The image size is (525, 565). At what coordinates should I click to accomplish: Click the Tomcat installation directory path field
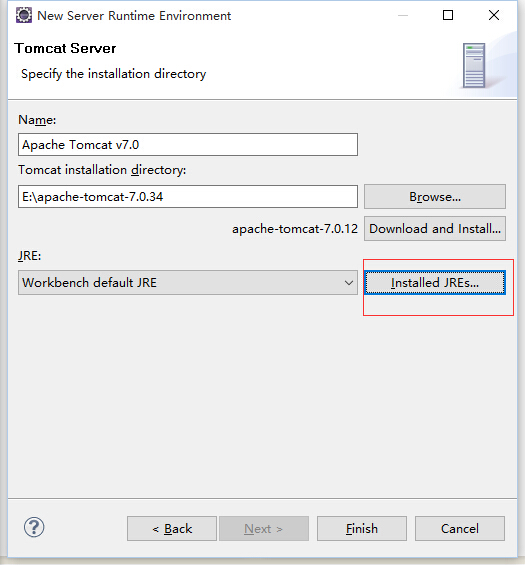click(x=188, y=196)
